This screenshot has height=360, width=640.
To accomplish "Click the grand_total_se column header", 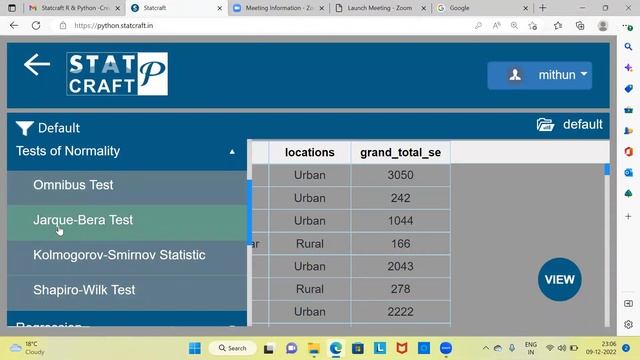I will point(400,152).
